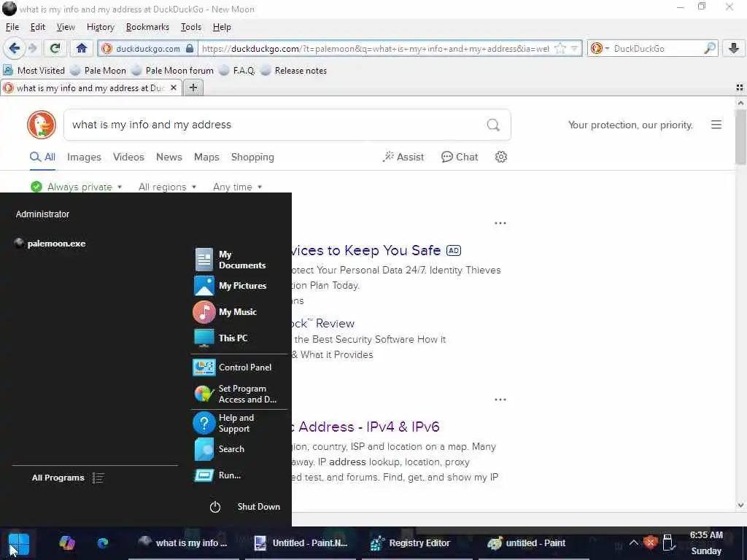747x560 pixels.
Task: Open search settings gear icon
Action: click(x=500, y=157)
